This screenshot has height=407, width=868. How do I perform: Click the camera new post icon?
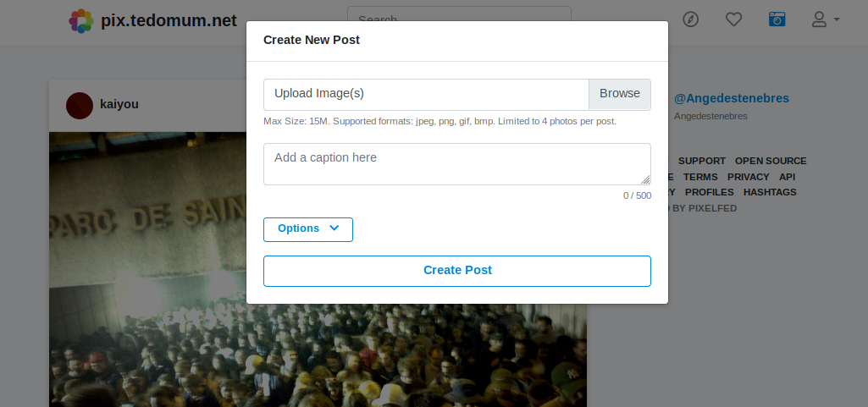pyautogui.click(x=777, y=19)
